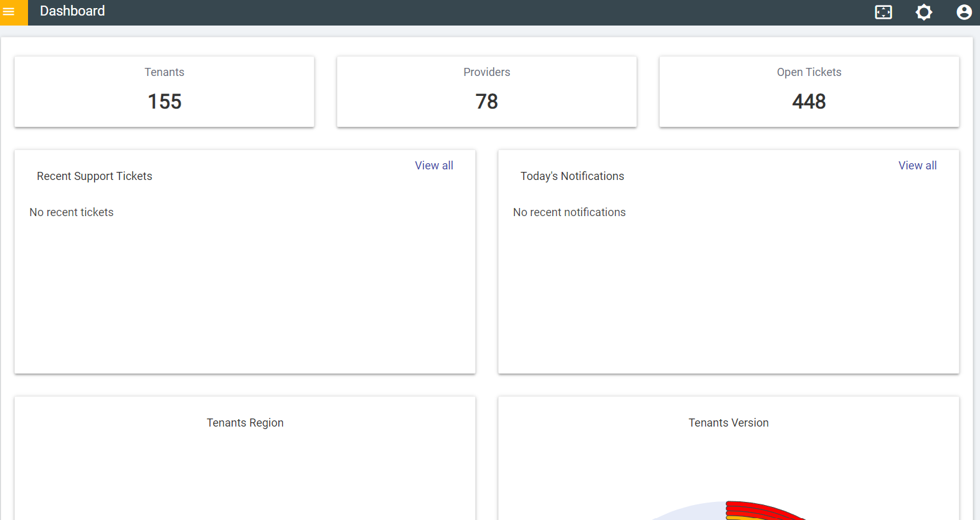Open the settings gear icon
980x520 pixels.
[924, 12]
